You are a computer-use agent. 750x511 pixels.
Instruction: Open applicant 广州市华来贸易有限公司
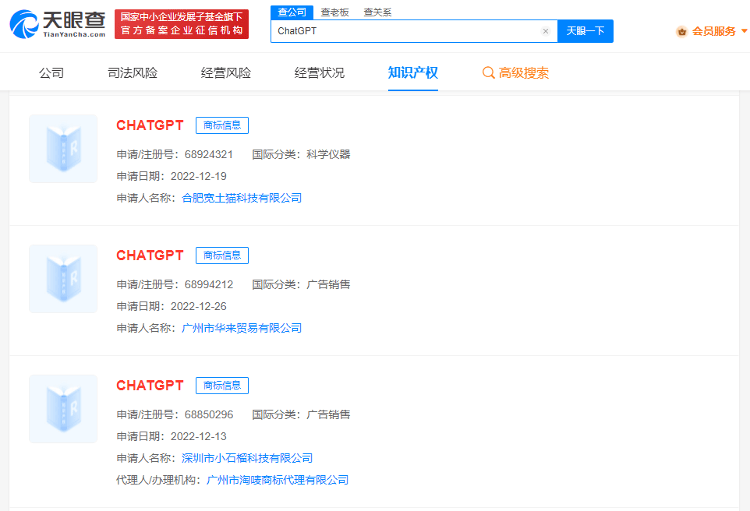[242, 328]
